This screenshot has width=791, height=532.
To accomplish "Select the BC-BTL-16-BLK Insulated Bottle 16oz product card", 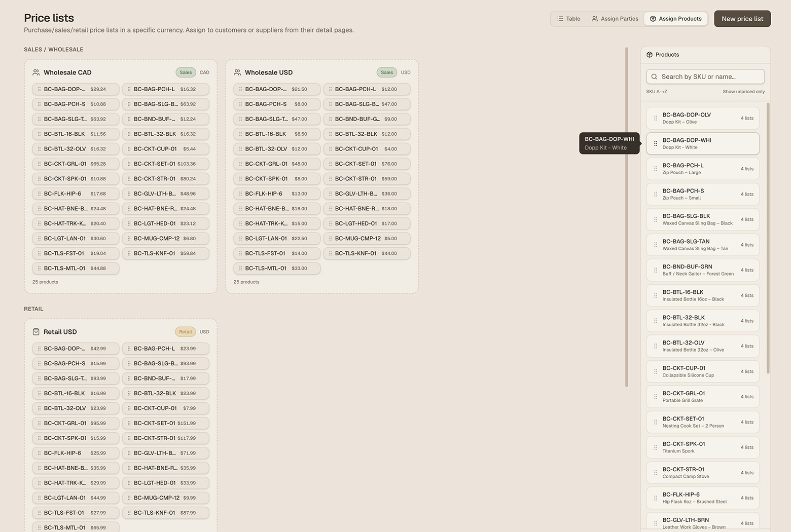I will click(x=703, y=295).
